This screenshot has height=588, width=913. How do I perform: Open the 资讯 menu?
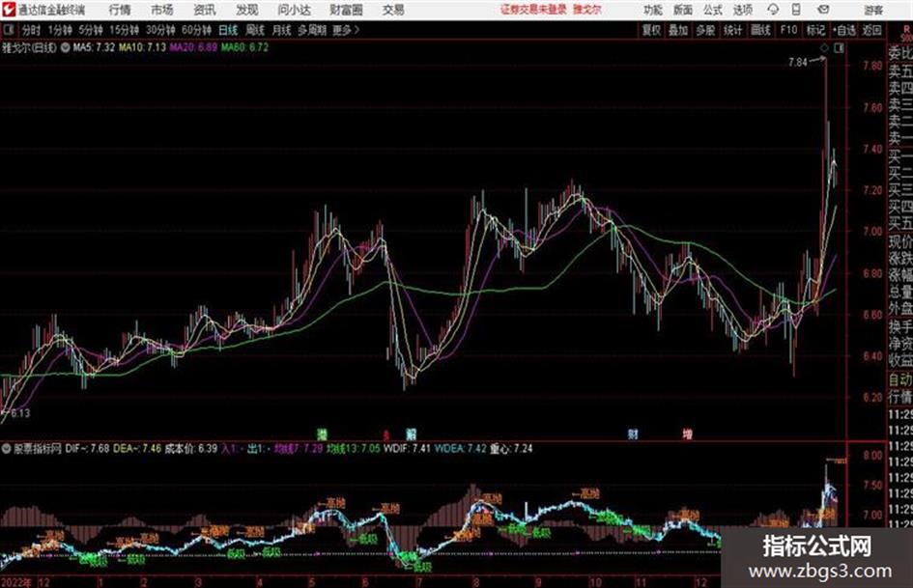click(205, 10)
